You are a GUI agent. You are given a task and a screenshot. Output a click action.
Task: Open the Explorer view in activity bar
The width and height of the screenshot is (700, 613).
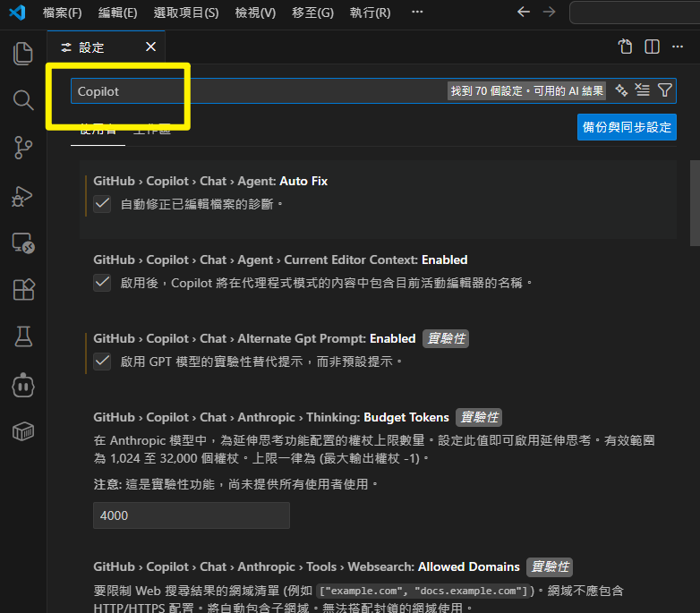click(22, 54)
